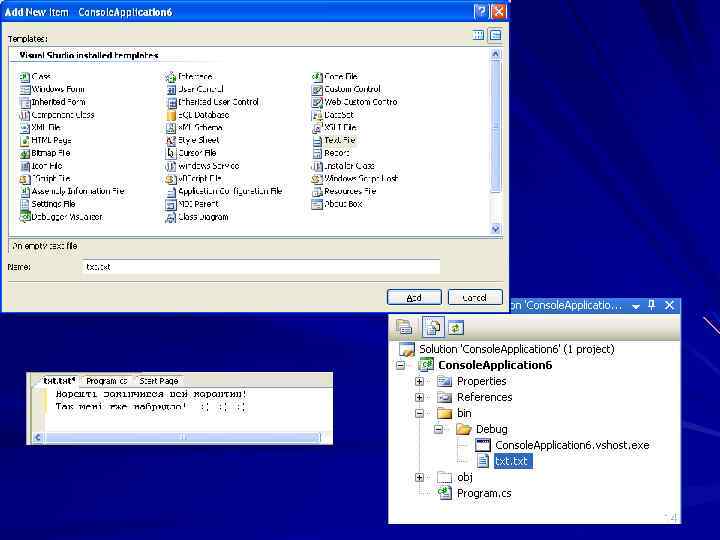
Task: Select the Solution 'ConsoleApplication6' root node
Action: pyautogui.click(x=517, y=349)
